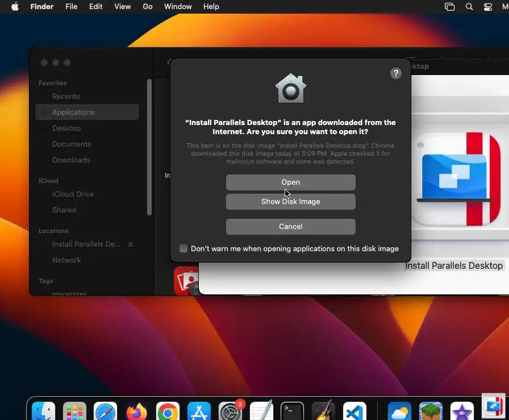Click the Gatekeeper security icon in dialog
The height and width of the screenshot is (420, 509).
click(x=290, y=88)
